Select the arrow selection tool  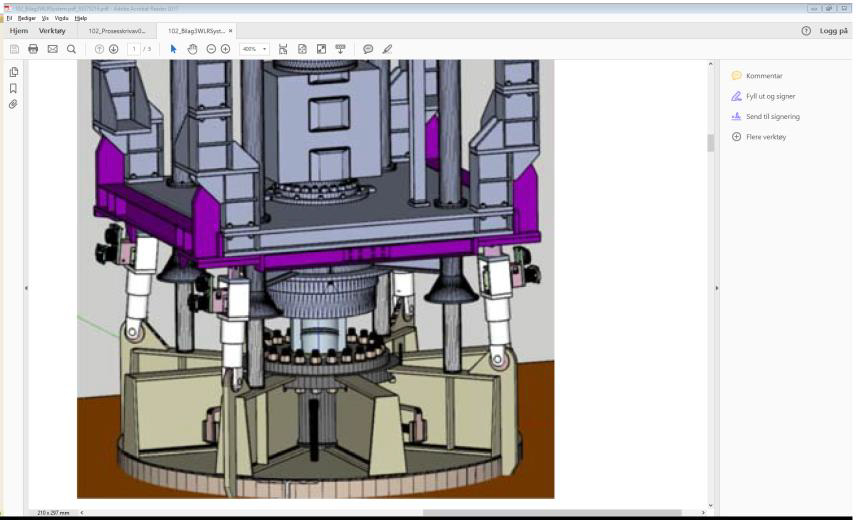click(173, 49)
